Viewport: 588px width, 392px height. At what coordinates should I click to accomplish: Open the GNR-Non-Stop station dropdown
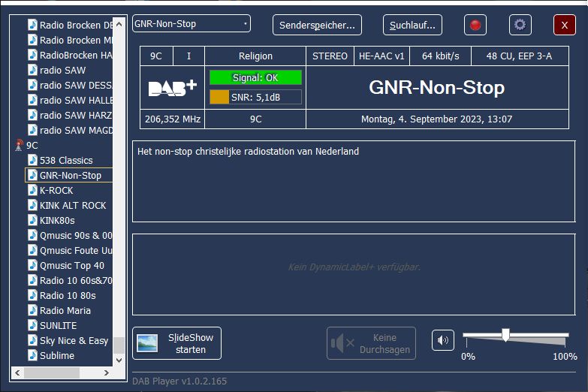(x=191, y=23)
